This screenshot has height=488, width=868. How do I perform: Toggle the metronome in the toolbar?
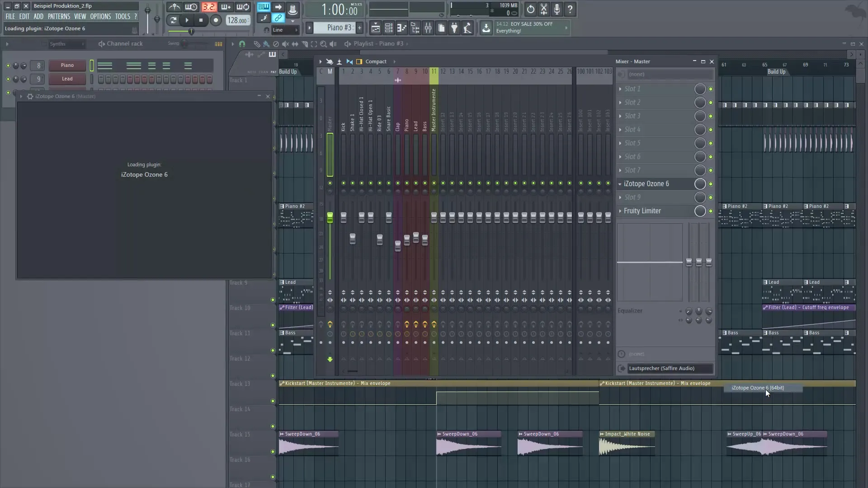pyautogui.click(x=174, y=7)
